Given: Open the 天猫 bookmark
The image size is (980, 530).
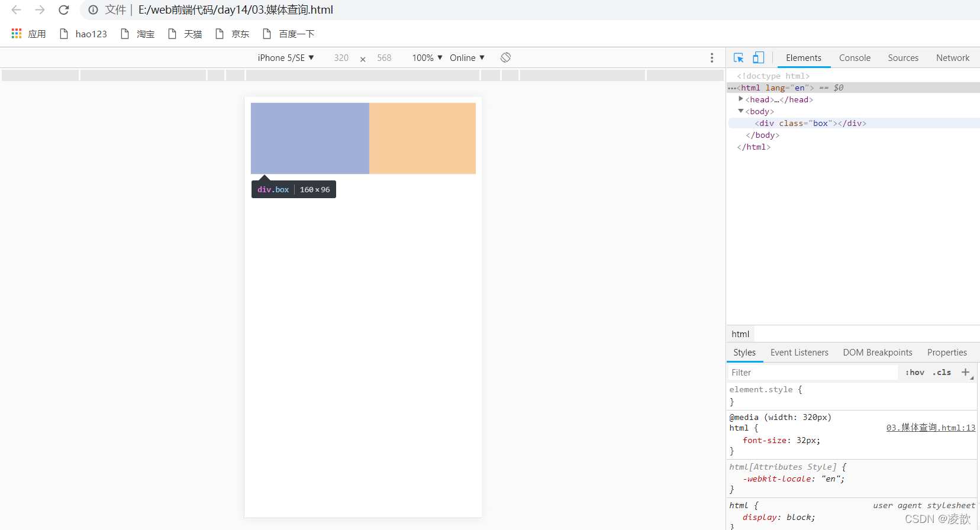Looking at the screenshot, I should [x=185, y=34].
